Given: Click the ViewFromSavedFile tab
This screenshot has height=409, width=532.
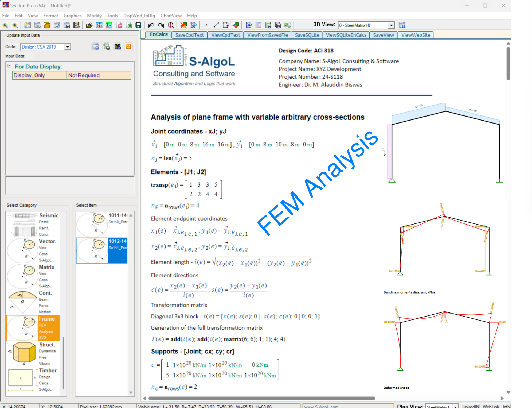Looking at the screenshot, I should click(267, 35).
